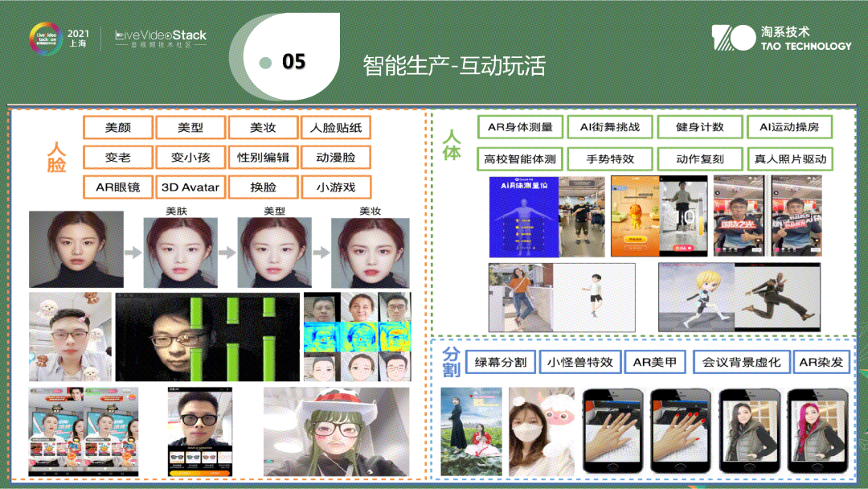Open the AI街舞挑战 dance challenge
868x489 pixels.
611,125
